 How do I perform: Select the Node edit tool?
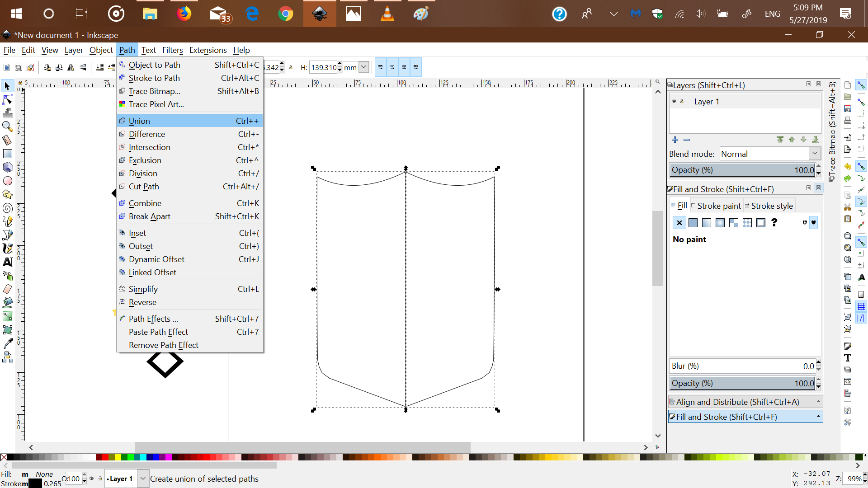click(8, 99)
